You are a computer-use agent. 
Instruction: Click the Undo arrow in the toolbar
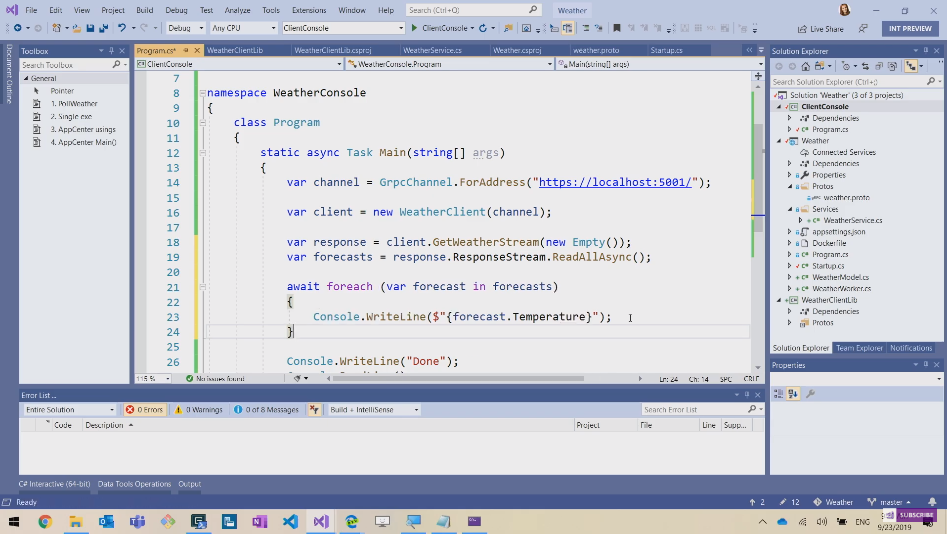(121, 28)
